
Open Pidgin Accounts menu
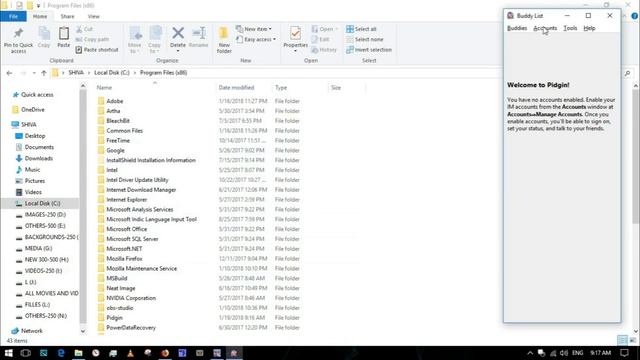pyautogui.click(x=545, y=28)
